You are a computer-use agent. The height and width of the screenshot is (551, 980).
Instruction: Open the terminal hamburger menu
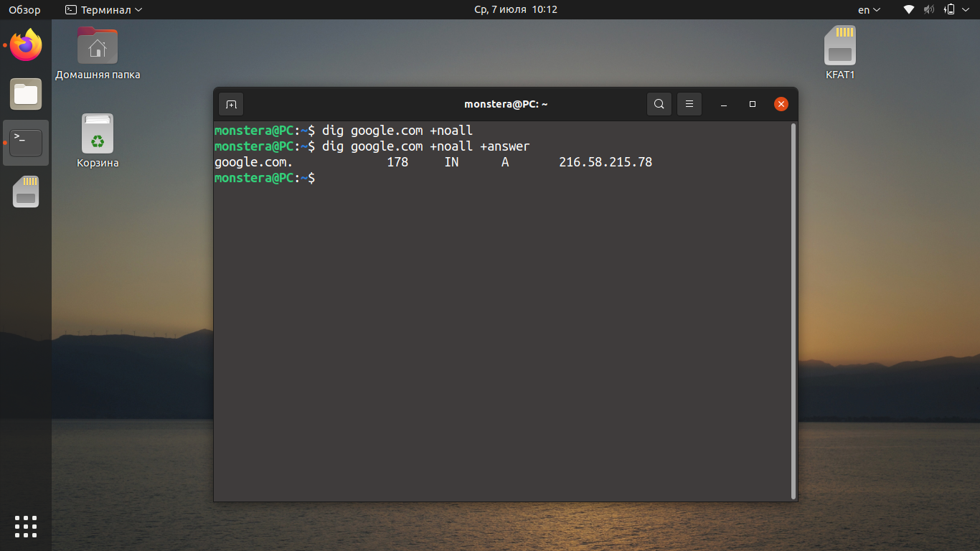tap(689, 104)
